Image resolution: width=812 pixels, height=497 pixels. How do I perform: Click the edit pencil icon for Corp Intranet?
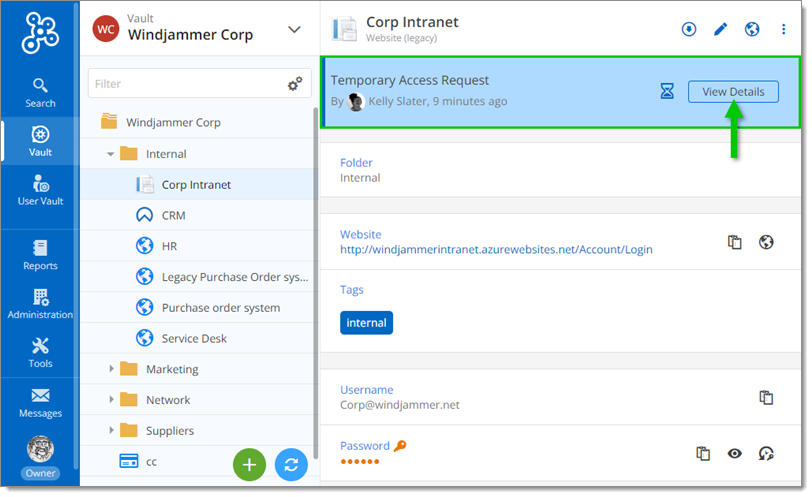[x=720, y=29]
